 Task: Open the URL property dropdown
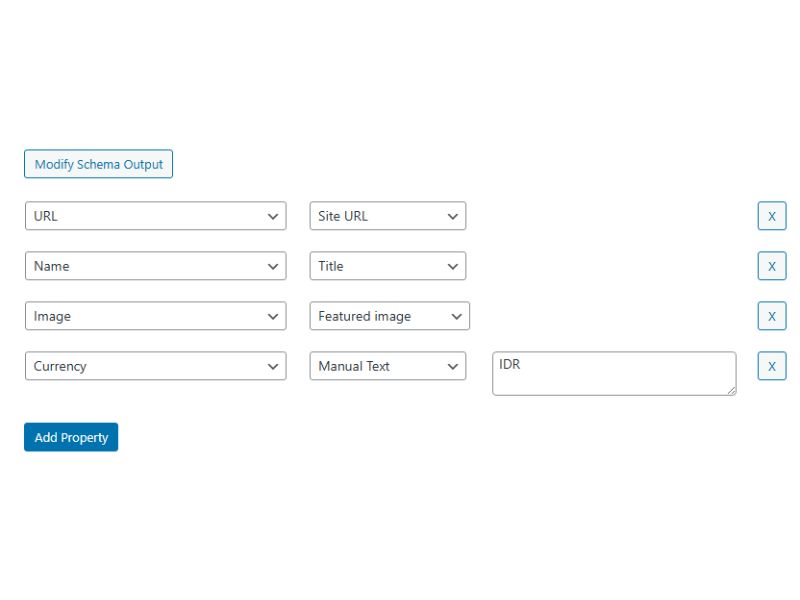[x=155, y=216]
